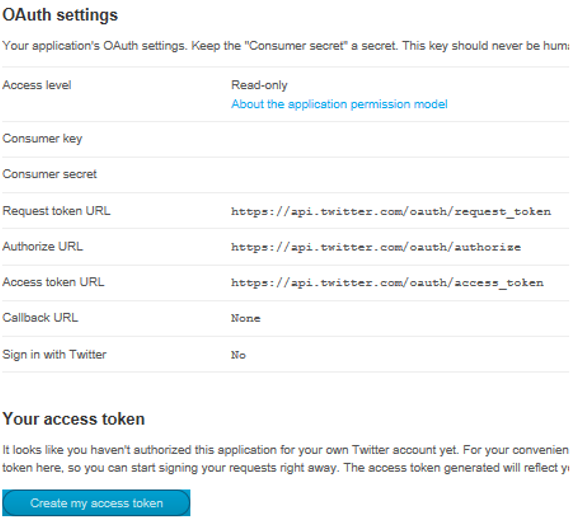The image size is (578, 521).
Task: Select the request_token URL text
Action: point(391,212)
